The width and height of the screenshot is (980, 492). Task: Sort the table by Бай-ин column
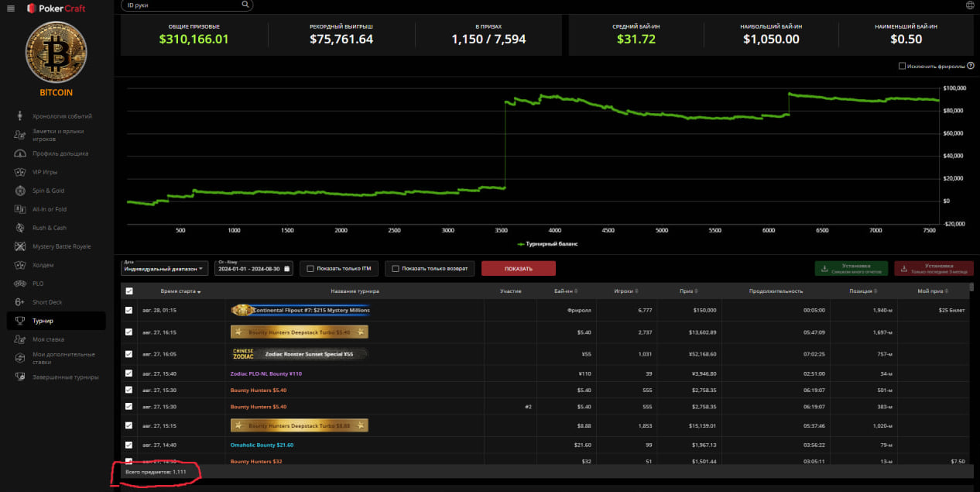tap(566, 291)
